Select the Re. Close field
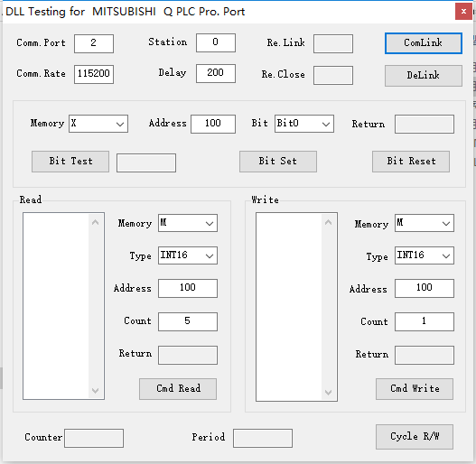The width and height of the screenshot is (476, 464). (333, 75)
